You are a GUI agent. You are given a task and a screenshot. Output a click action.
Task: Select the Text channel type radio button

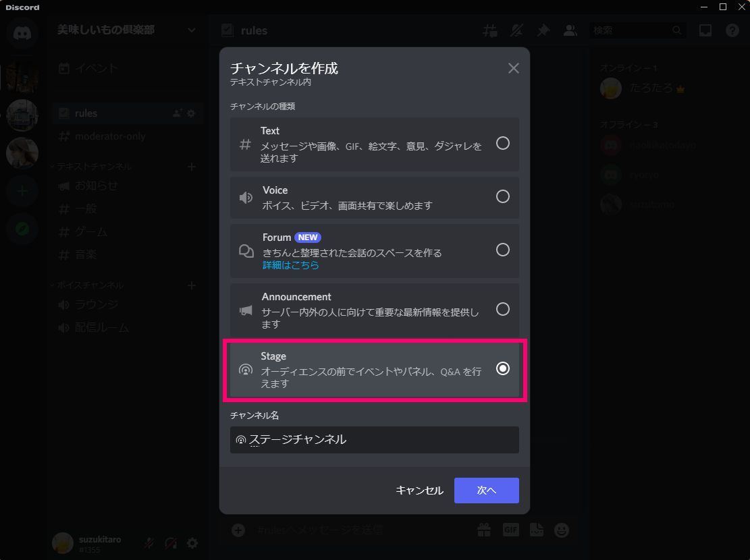503,144
